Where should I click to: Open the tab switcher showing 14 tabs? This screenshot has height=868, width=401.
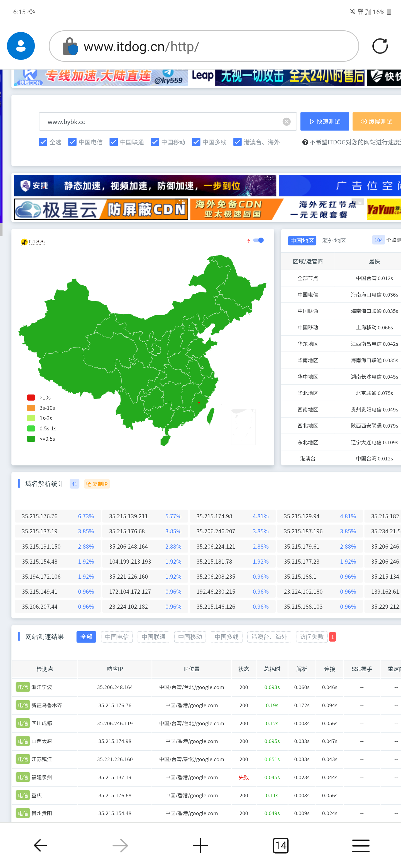(280, 845)
